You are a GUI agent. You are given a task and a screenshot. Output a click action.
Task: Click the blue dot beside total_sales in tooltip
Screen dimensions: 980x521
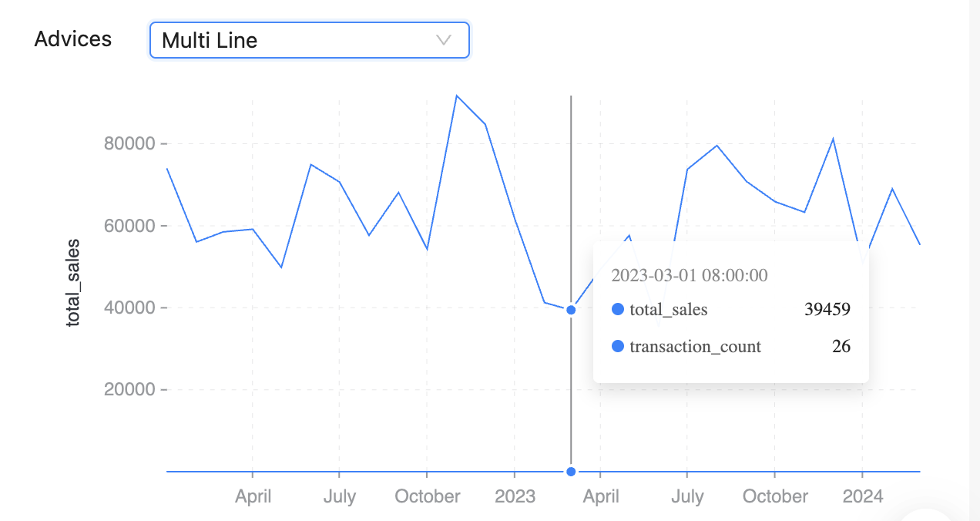point(617,310)
